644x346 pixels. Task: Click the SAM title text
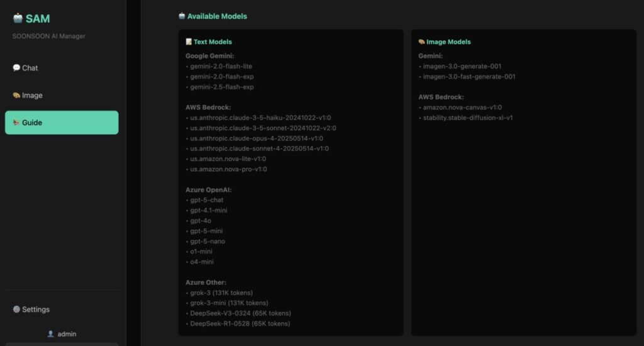pos(37,18)
